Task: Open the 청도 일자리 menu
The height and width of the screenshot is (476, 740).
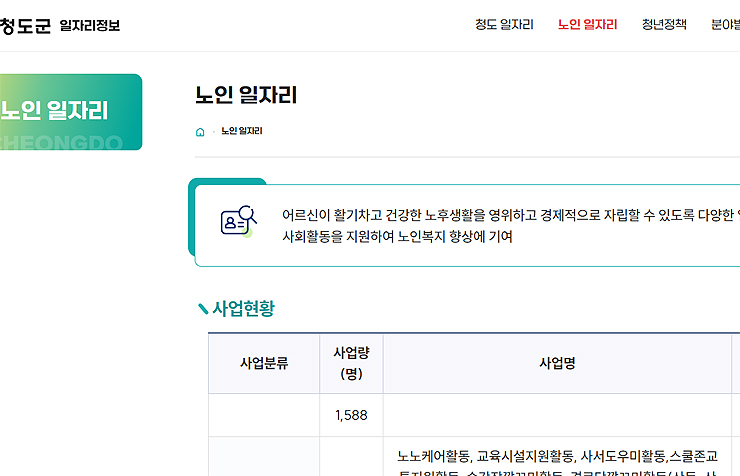Action: pyautogui.click(x=504, y=25)
